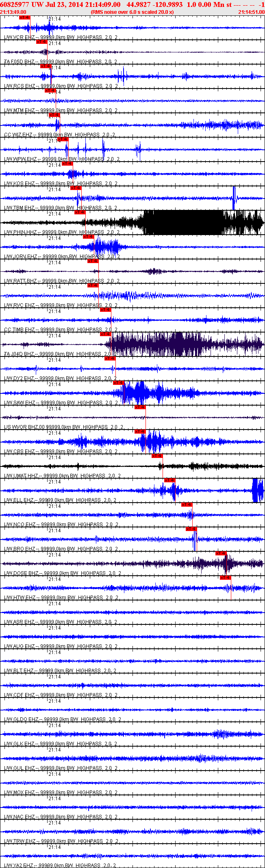The height and width of the screenshot is (868, 265).
Task: Click the red pick marker on US.WVOR trace
Action: coord(140,407)
